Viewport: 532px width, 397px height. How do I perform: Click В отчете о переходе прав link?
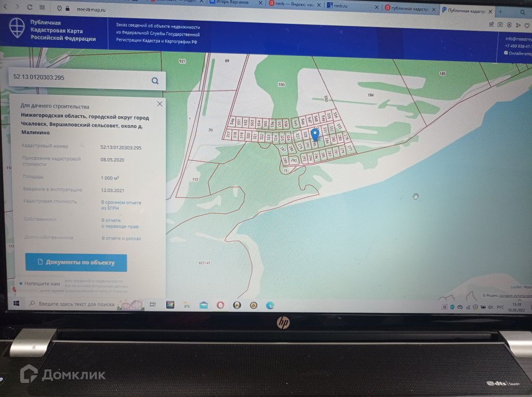[120, 223]
